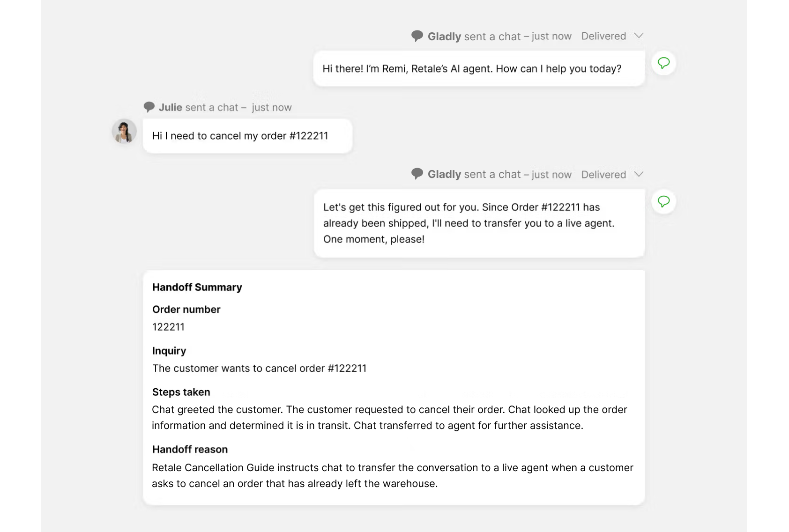
Task: Select the green reaction bubble next to Remi's greeting
Action: pos(663,63)
